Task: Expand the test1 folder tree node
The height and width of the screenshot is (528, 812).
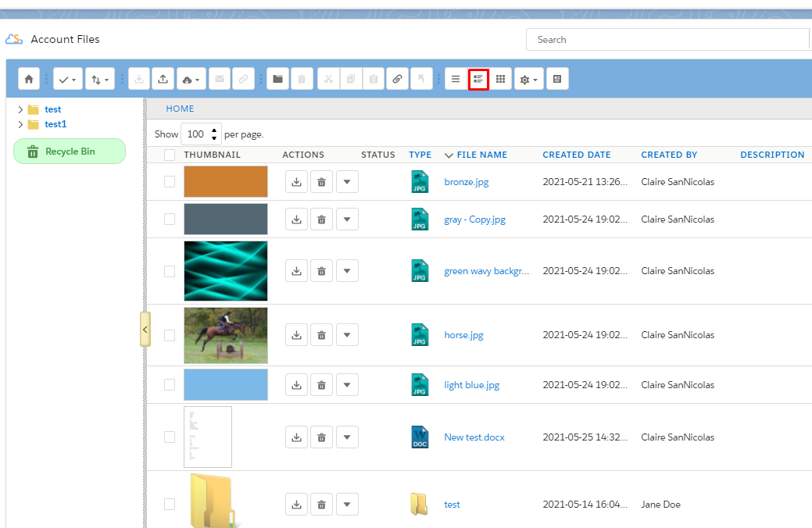Action: 20,124
